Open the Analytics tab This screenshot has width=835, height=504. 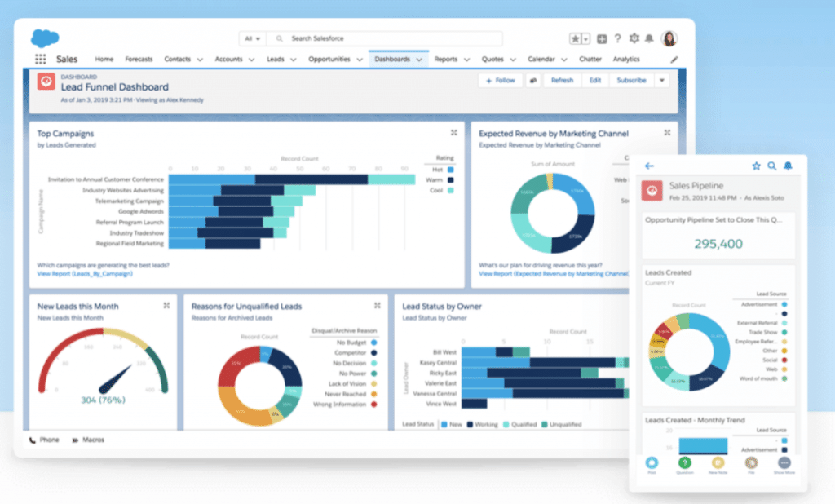click(626, 60)
